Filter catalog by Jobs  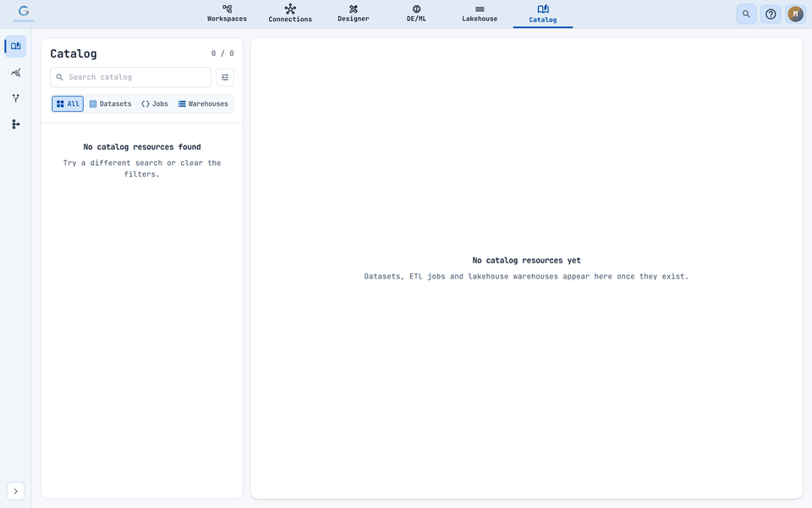pyautogui.click(x=155, y=103)
